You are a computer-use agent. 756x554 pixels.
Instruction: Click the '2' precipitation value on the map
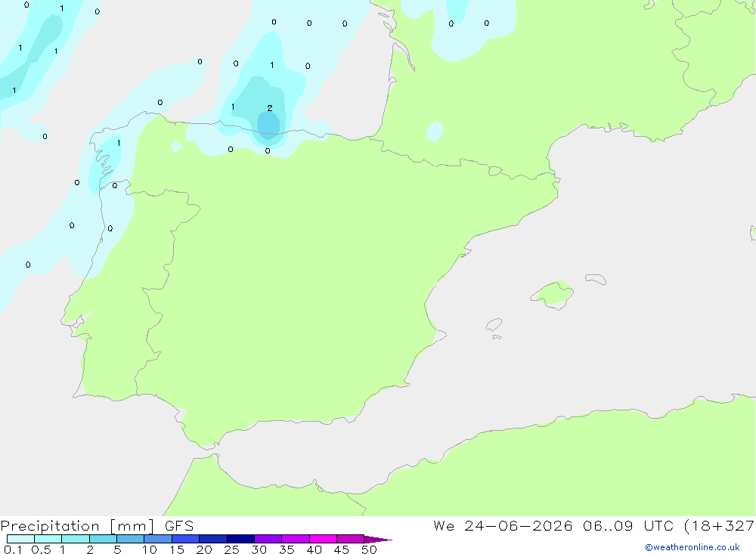coord(270,108)
